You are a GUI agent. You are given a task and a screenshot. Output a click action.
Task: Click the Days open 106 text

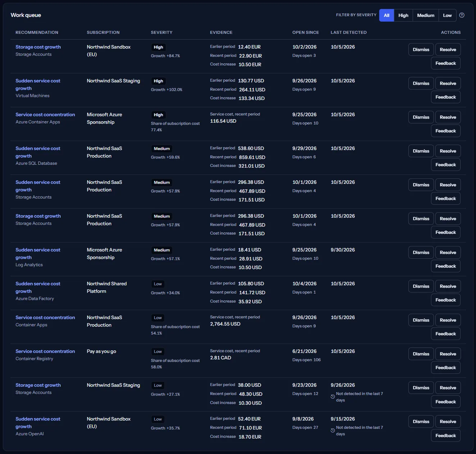pyautogui.click(x=307, y=360)
